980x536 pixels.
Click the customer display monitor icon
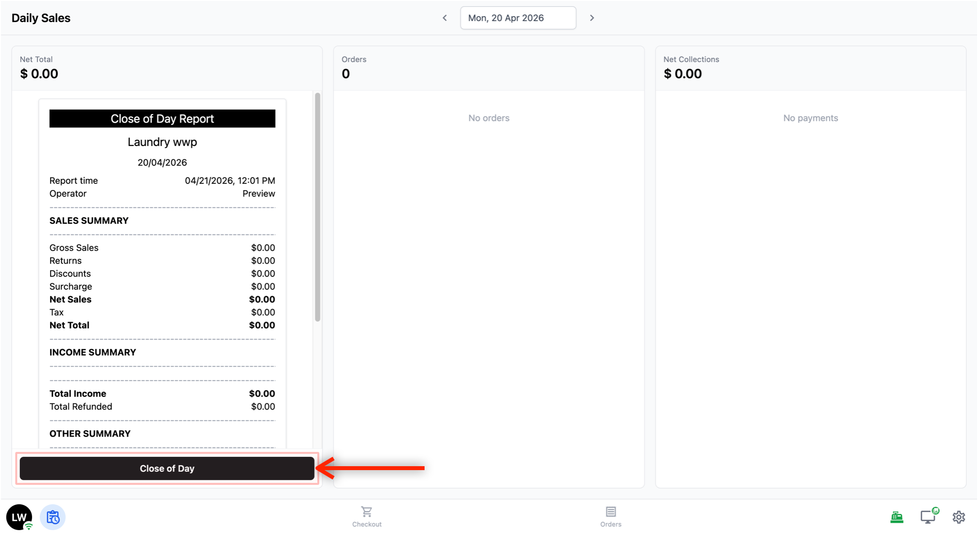click(x=928, y=517)
